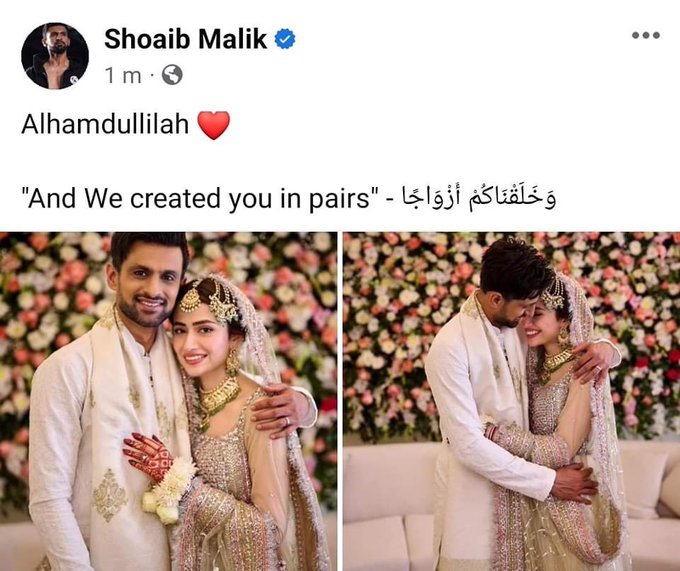The image size is (680, 571).
Task: Open Shoaib Malik's round profile picture
Action: [55, 56]
